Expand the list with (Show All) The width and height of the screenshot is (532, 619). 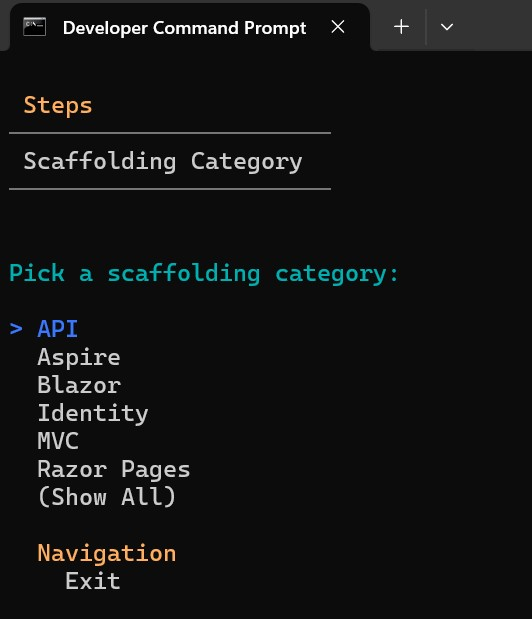coord(107,497)
